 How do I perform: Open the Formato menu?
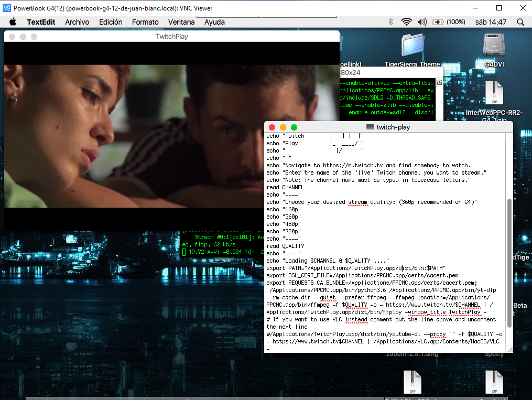pos(145,22)
